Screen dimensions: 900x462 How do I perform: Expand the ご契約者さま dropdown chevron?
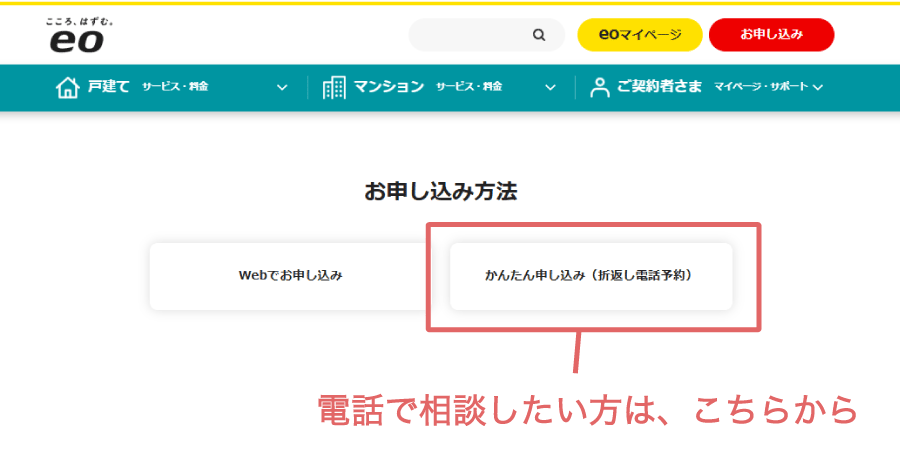coord(818,87)
